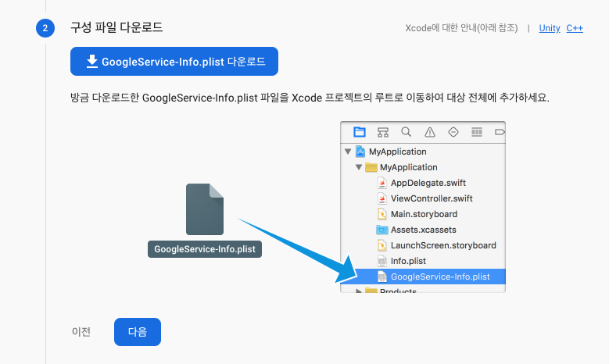
Task: Select the Xcode issue navigator warning icon
Action: tap(429, 132)
